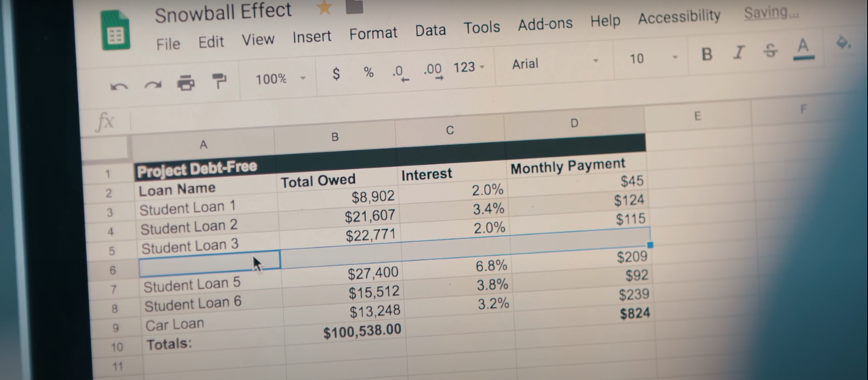Activate the paint format tool
Viewport: 868px width, 380px height.
(218, 80)
